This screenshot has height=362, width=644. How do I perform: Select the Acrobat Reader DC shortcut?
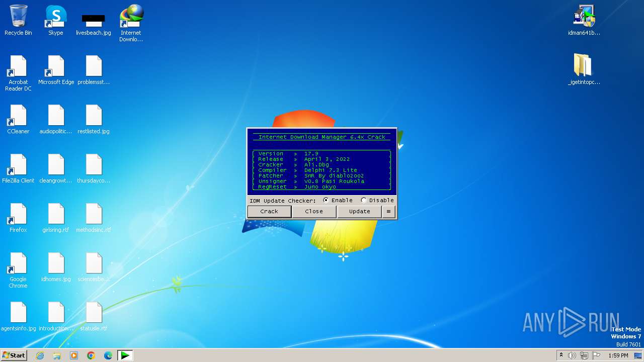[18, 73]
